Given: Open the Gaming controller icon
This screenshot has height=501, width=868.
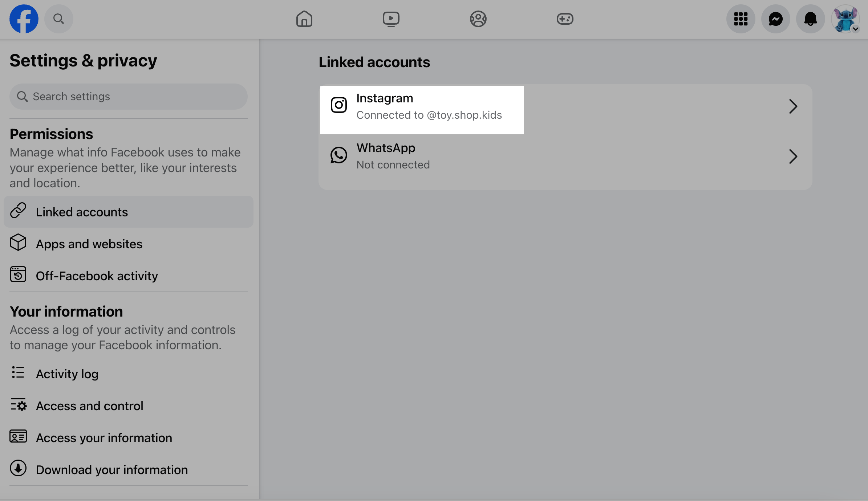Looking at the screenshot, I should pos(565,19).
